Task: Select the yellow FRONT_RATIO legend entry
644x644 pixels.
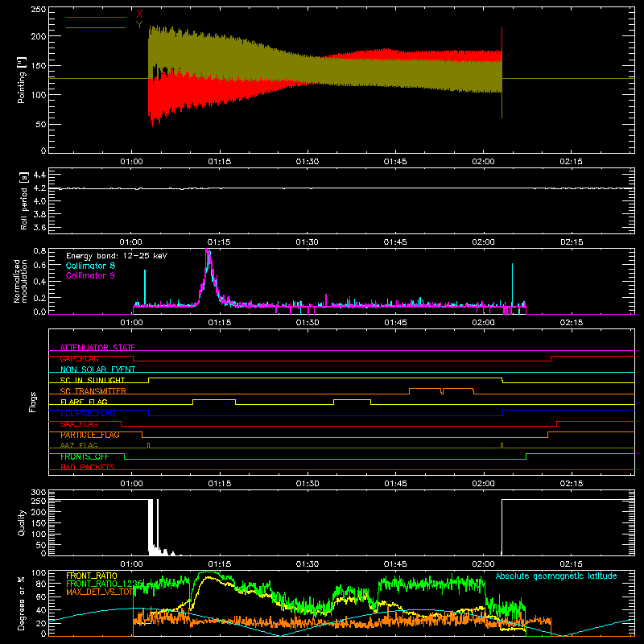Action: 92,576
